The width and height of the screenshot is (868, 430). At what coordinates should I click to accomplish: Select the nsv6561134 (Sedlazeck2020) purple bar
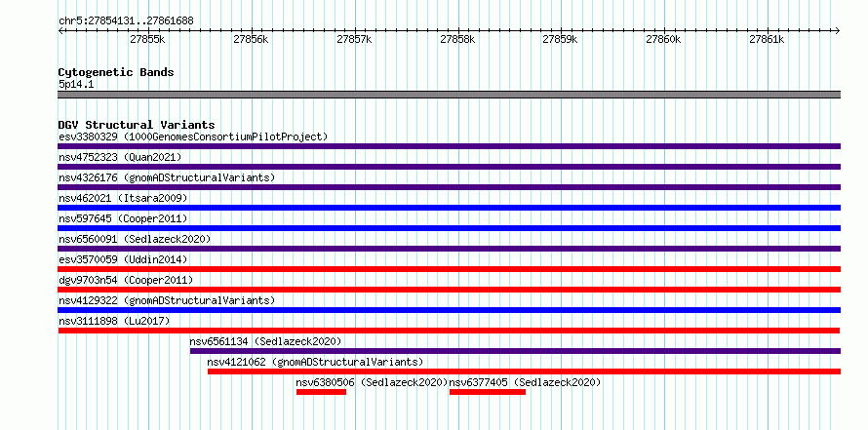[515, 351]
